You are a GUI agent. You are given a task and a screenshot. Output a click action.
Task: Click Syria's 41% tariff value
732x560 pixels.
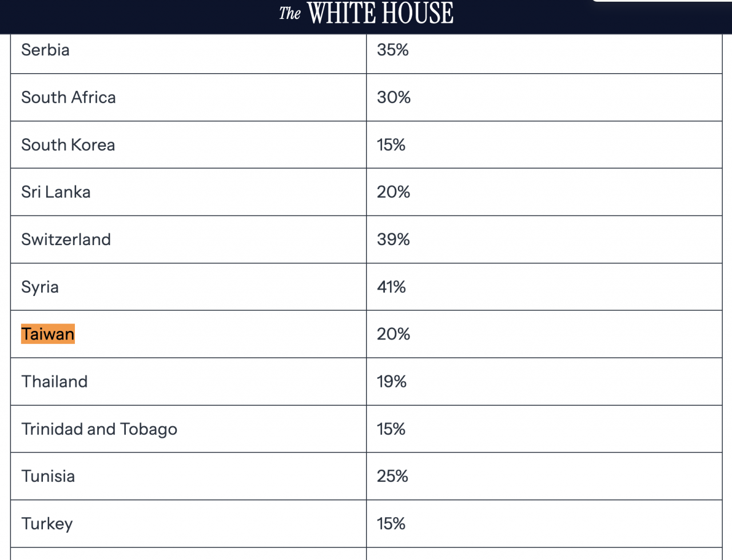coord(391,287)
